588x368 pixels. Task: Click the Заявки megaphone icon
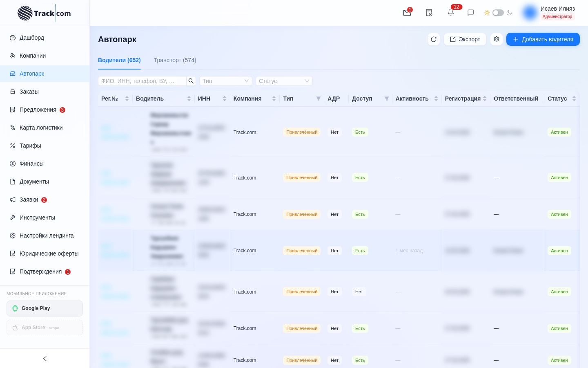tap(13, 200)
